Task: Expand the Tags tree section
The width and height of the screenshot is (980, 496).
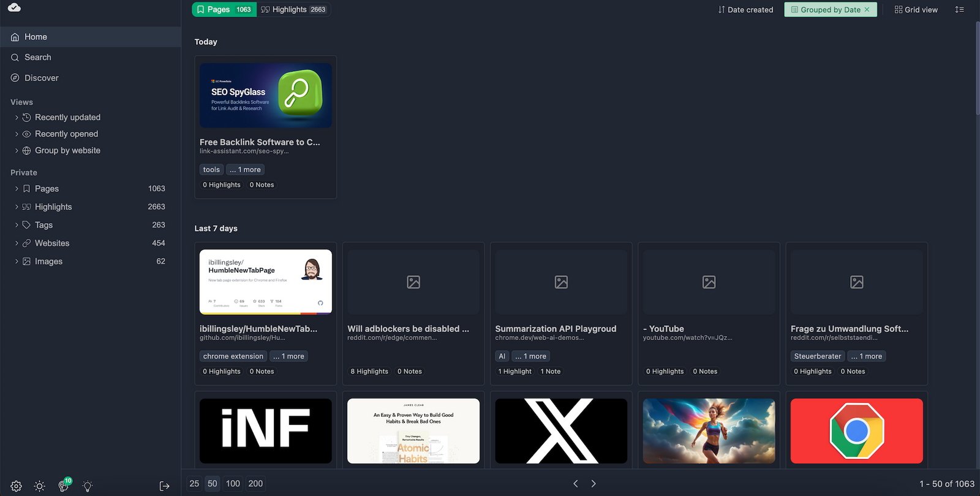Action: [x=17, y=225]
